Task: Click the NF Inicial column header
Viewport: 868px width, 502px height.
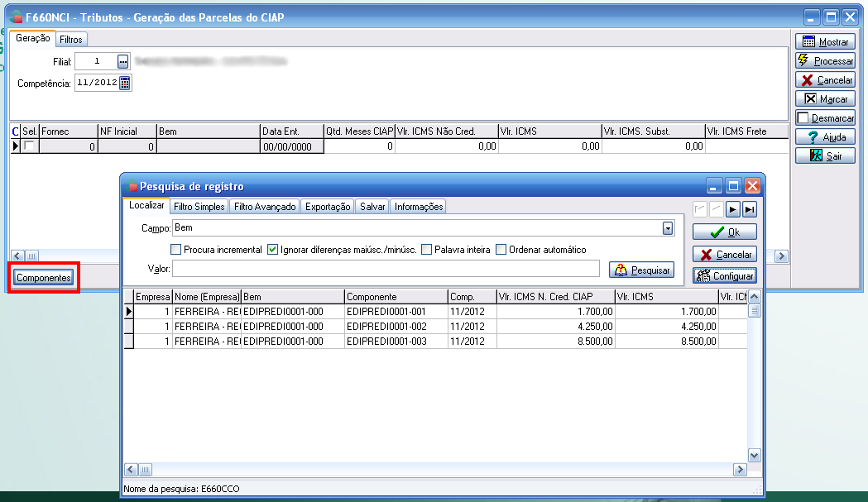Action: tap(127, 131)
